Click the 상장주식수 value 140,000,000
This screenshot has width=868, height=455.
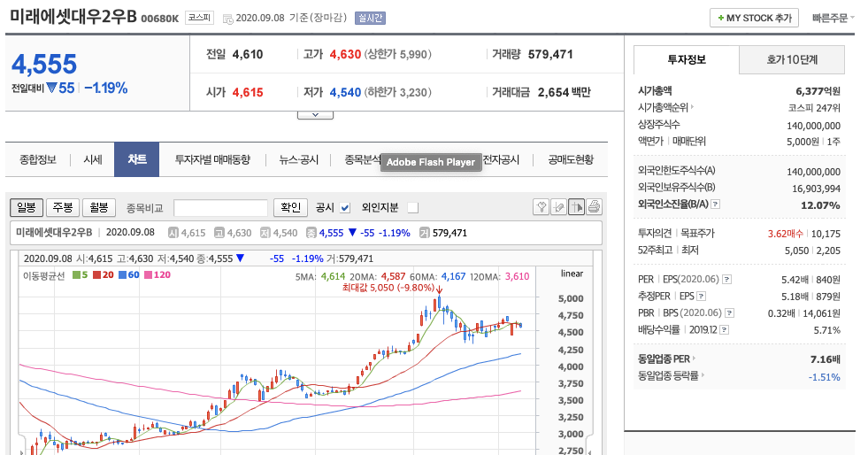point(813,126)
